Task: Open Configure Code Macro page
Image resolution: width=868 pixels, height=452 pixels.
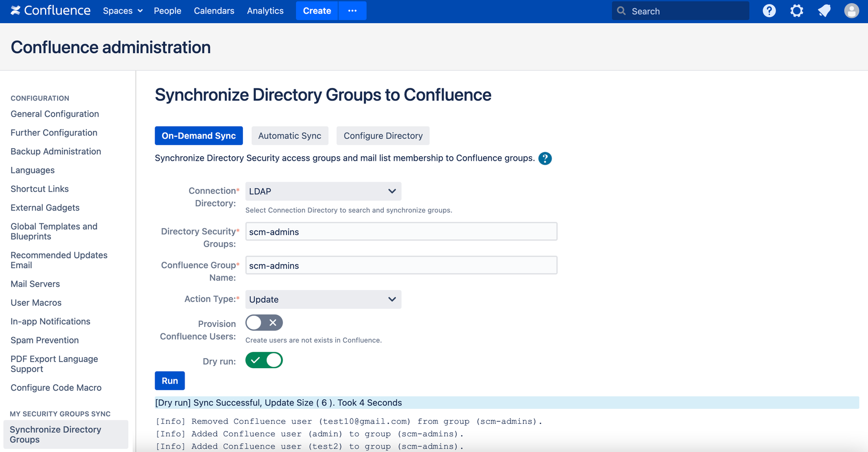Action: pos(56,388)
